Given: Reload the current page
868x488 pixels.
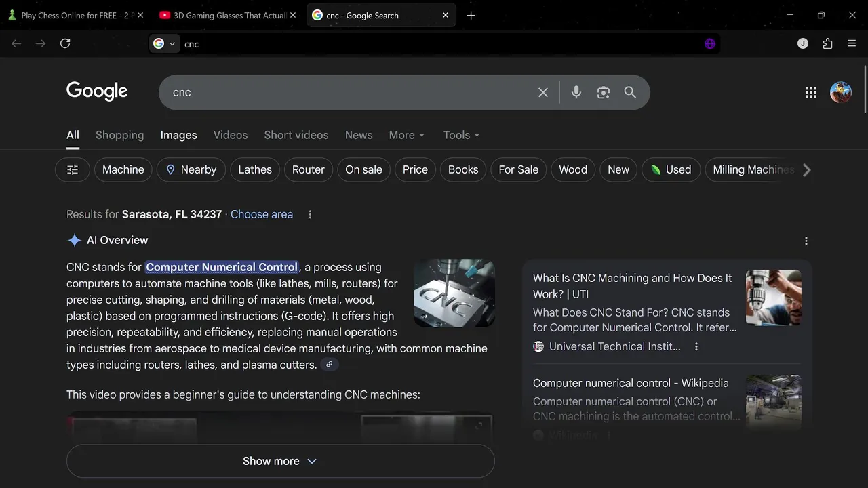Looking at the screenshot, I should 65,43.
